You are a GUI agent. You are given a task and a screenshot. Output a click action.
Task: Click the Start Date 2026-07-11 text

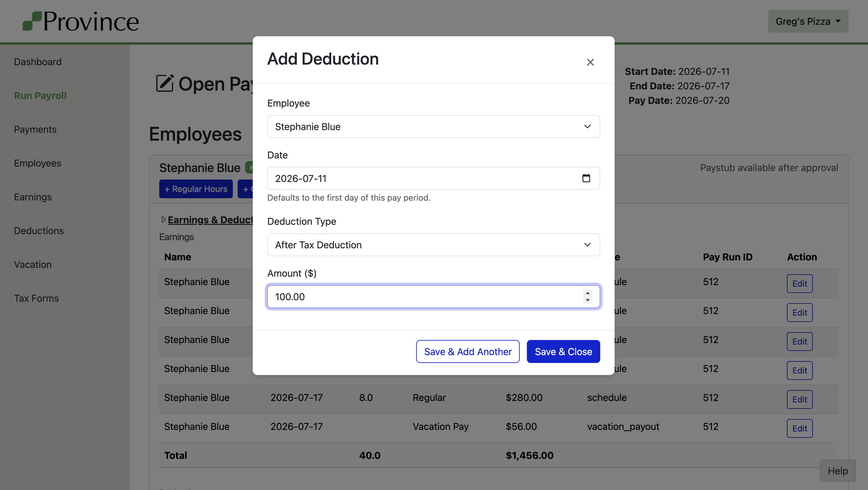click(x=677, y=72)
